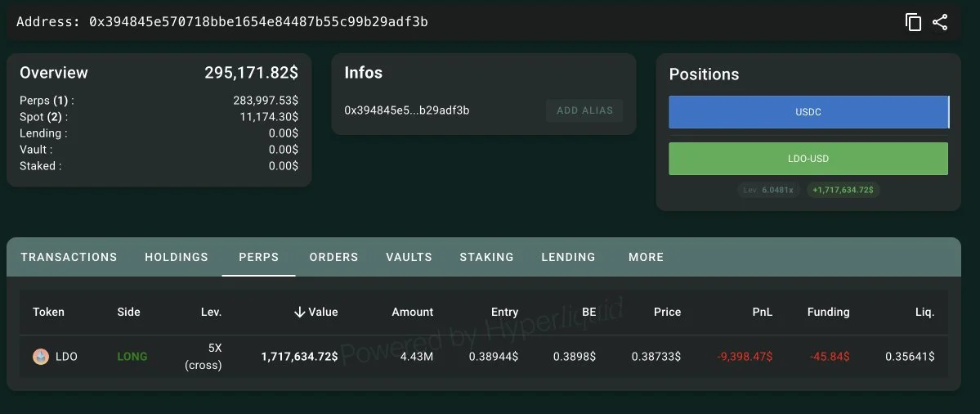Image resolution: width=980 pixels, height=414 pixels.
Task: Click the Infos panel heading
Action: [x=363, y=73]
